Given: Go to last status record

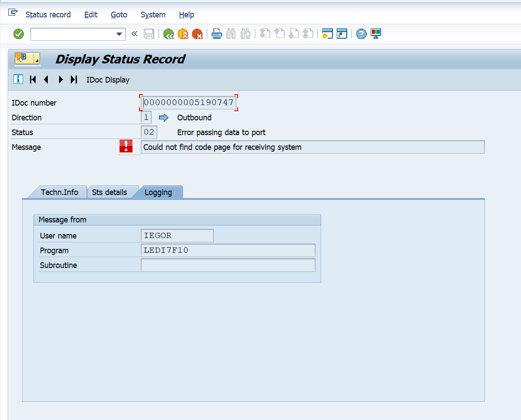Looking at the screenshot, I should coord(74,79).
